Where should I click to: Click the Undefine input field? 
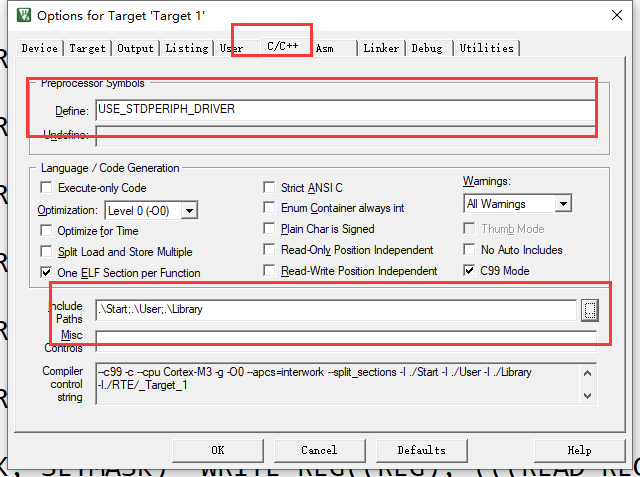pyautogui.click(x=346, y=136)
